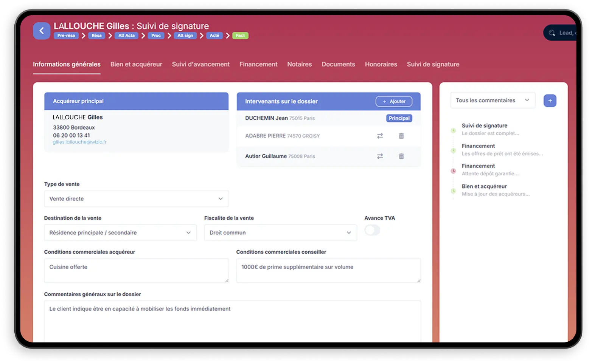Select the Proc step
592x364 pixels.
(x=156, y=36)
